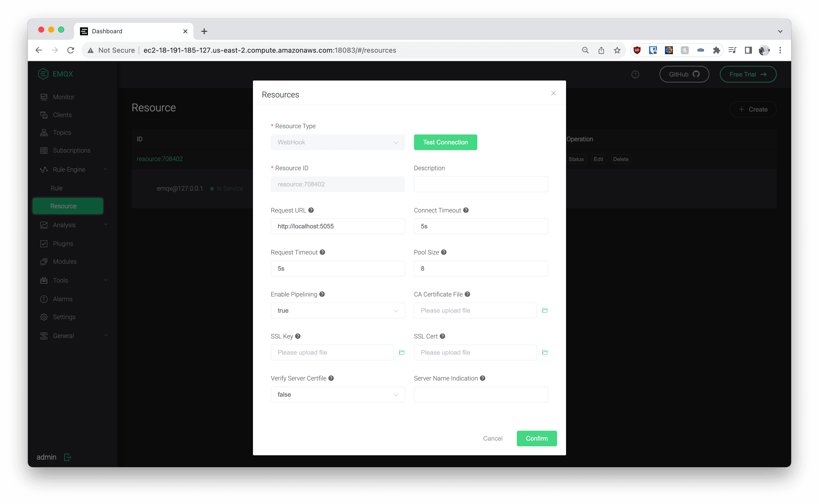The image size is (819, 504).
Task: Bookmark this page with the star
Action: click(x=617, y=50)
